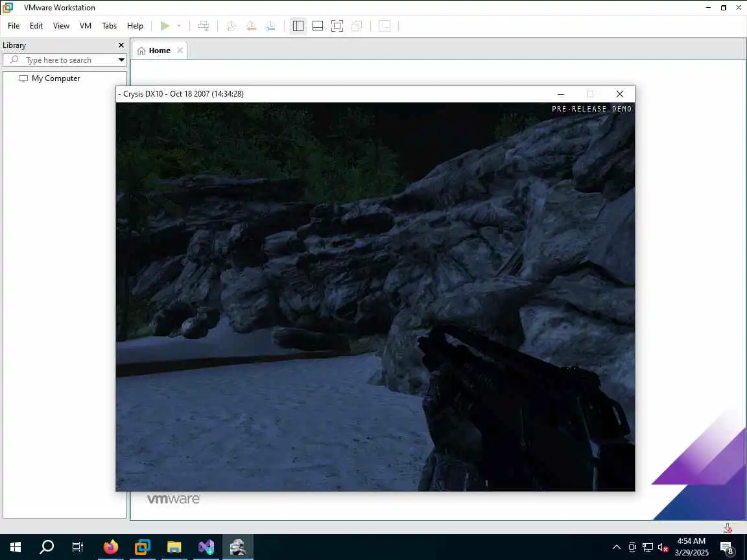Open the Help menu

[135, 26]
